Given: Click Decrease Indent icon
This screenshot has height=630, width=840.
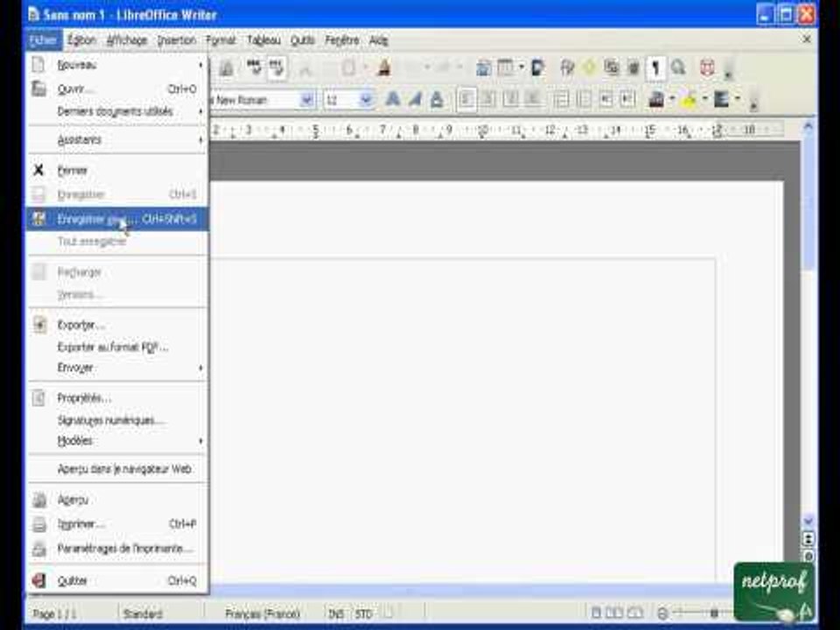Looking at the screenshot, I should pos(605,100).
